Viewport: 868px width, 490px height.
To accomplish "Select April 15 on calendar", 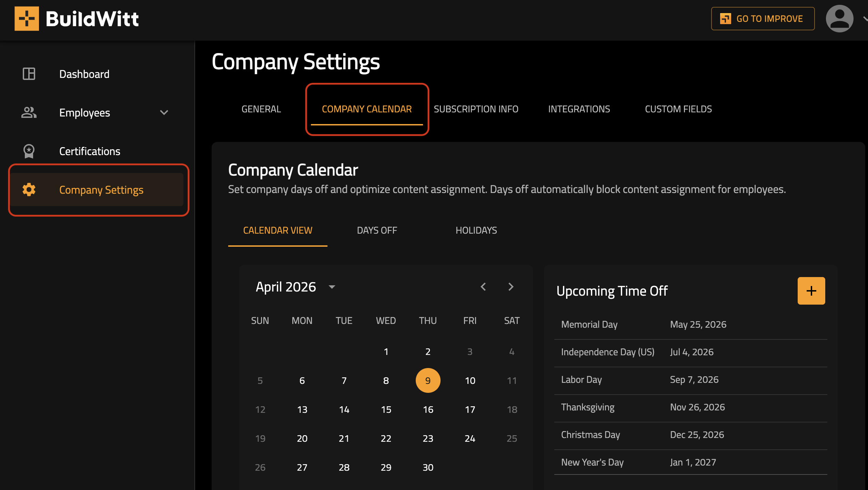I will tap(386, 409).
